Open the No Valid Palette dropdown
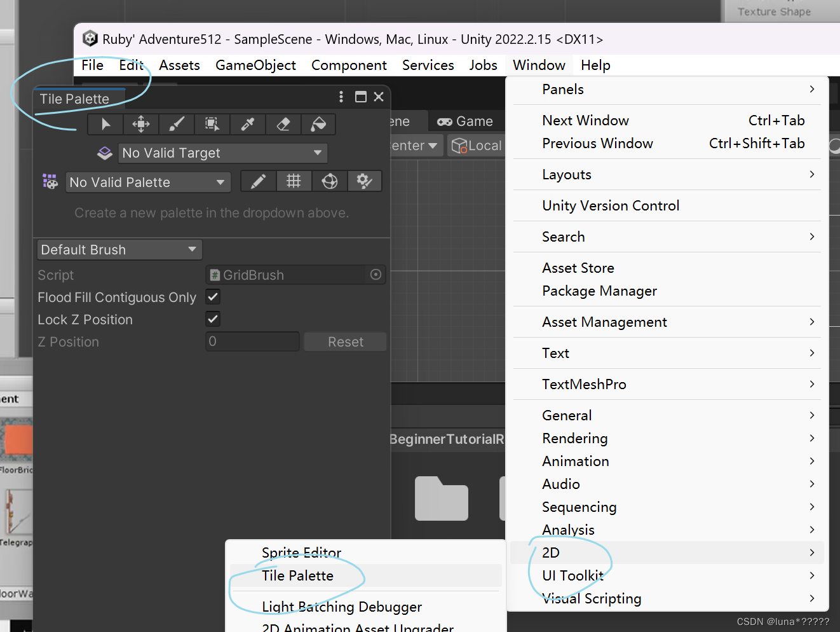Viewport: 840px width, 632px height. point(148,182)
